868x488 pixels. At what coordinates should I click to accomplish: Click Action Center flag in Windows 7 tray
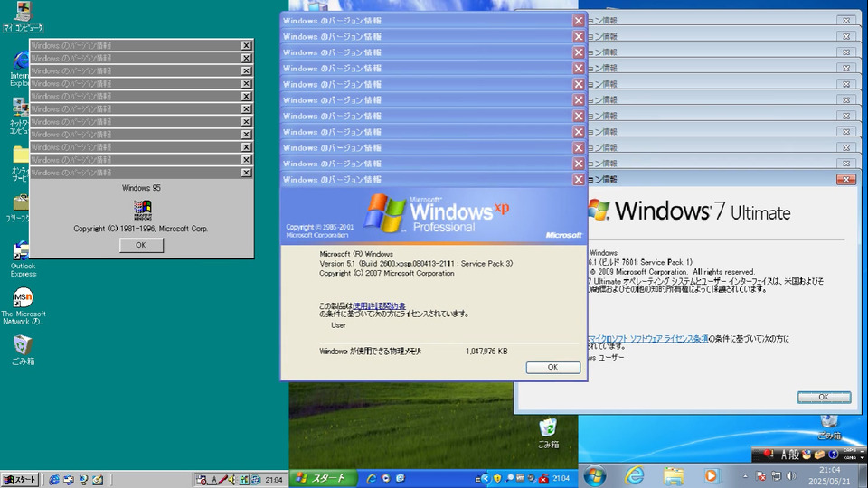pyautogui.click(x=760, y=476)
